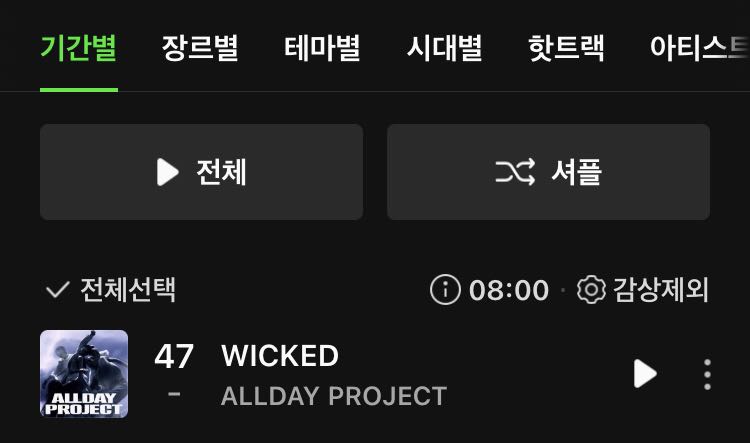The height and width of the screenshot is (443, 750).
Task: Click the 08:00 chart update time
Action: 509,290
